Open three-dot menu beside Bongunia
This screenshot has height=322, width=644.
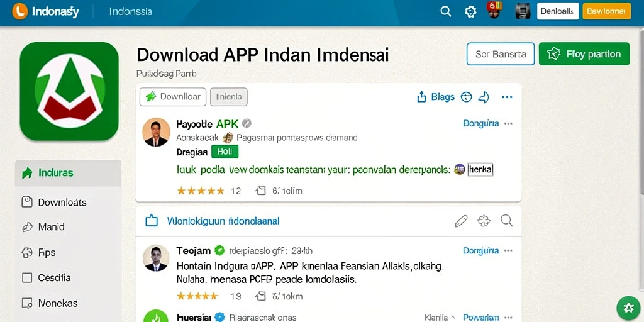pos(508,123)
